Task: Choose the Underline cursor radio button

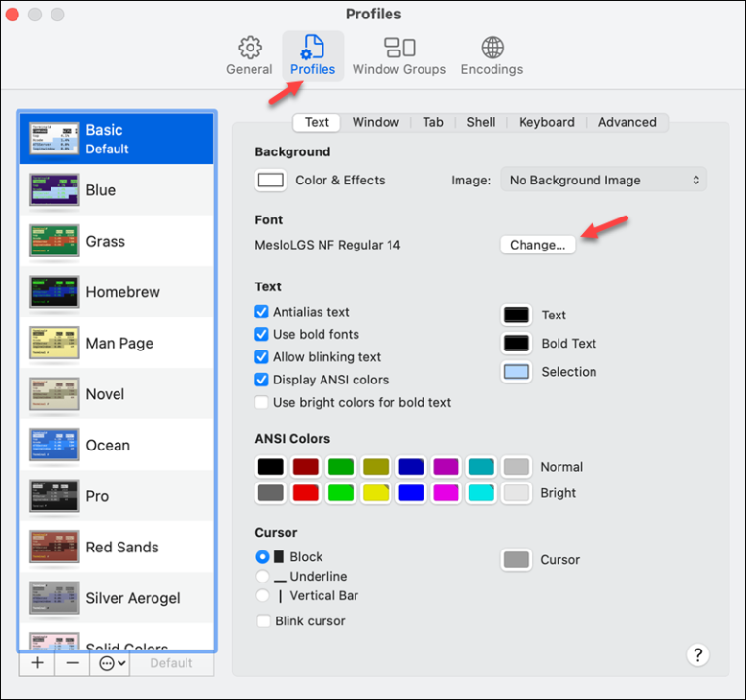Action: coord(262,577)
